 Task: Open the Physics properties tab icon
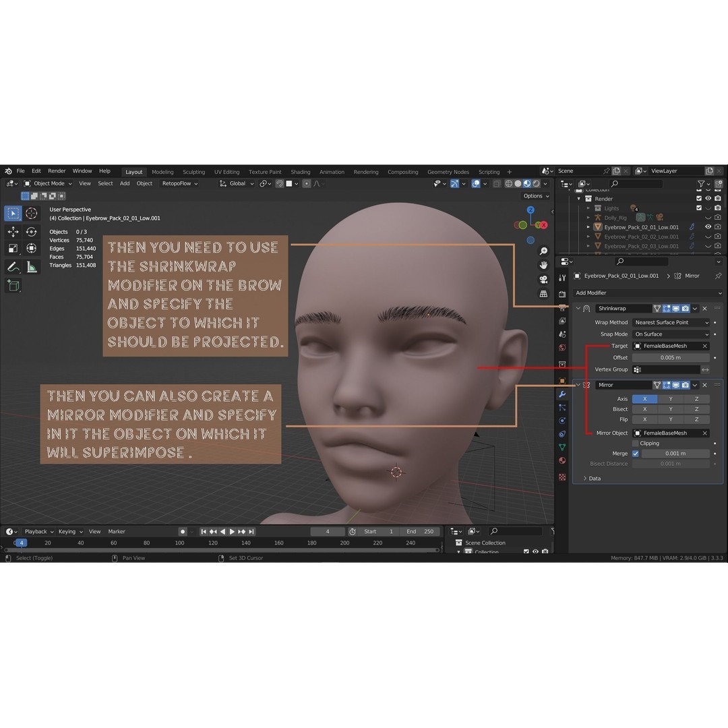pos(562,421)
